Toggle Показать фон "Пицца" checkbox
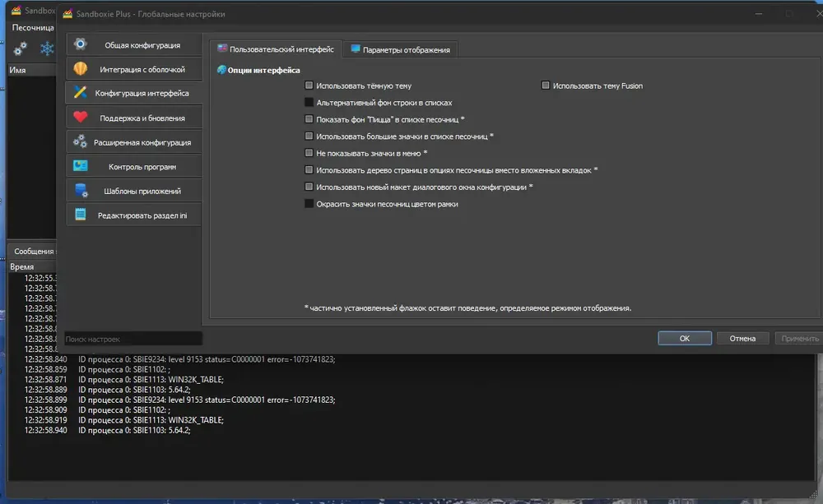This screenshot has width=823, height=504. [x=309, y=119]
